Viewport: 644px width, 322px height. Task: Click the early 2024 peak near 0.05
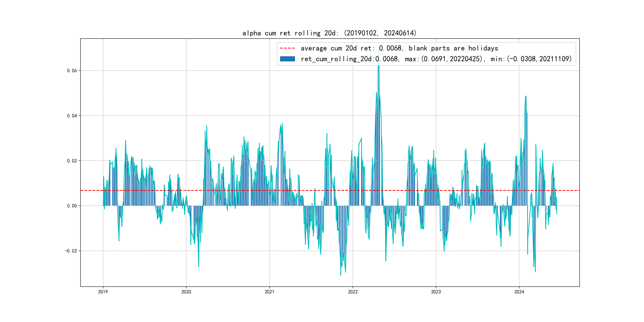pos(526,98)
